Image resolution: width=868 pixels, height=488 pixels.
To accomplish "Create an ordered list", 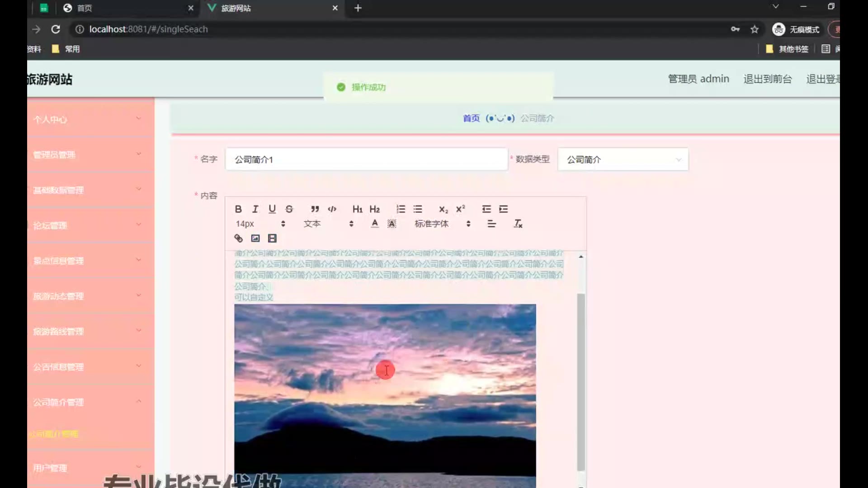I will [401, 209].
